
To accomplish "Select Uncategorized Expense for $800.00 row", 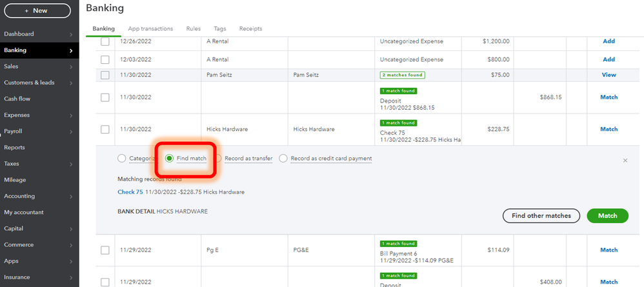I will pos(411,59).
